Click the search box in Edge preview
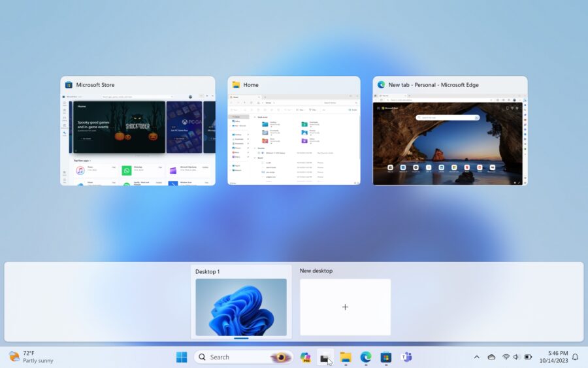Screen dimensions: 588x368 pos(448,118)
